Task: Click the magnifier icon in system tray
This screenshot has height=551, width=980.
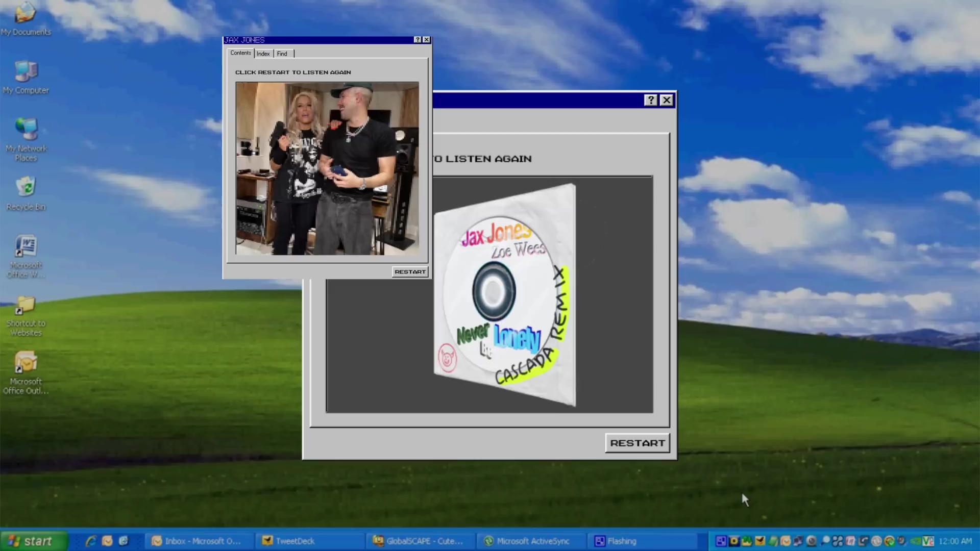Action: 825,541
